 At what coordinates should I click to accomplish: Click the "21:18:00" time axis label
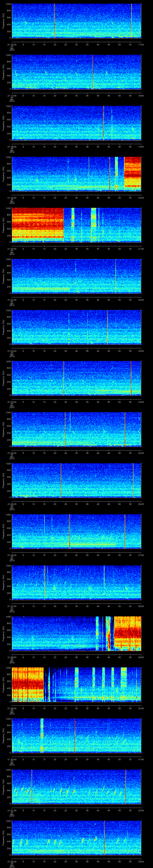tap(12, 147)
